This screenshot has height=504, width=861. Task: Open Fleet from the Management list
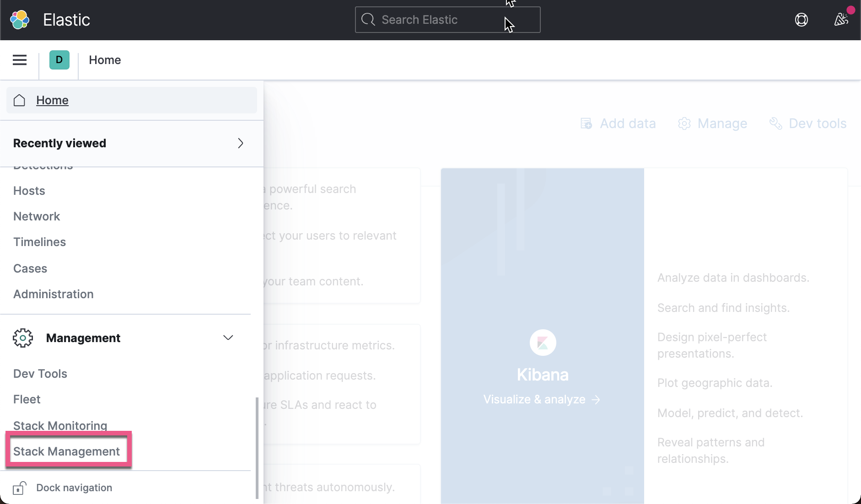[27, 399]
